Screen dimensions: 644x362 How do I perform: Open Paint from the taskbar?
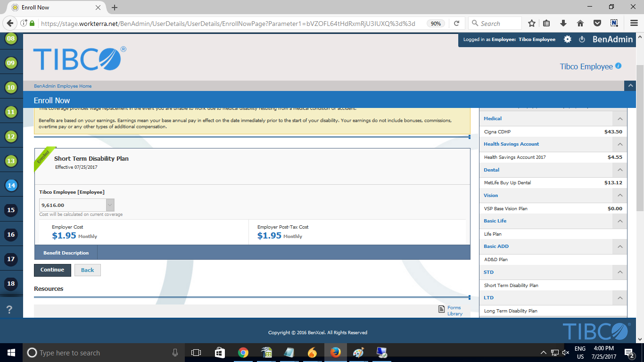point(359,353)
